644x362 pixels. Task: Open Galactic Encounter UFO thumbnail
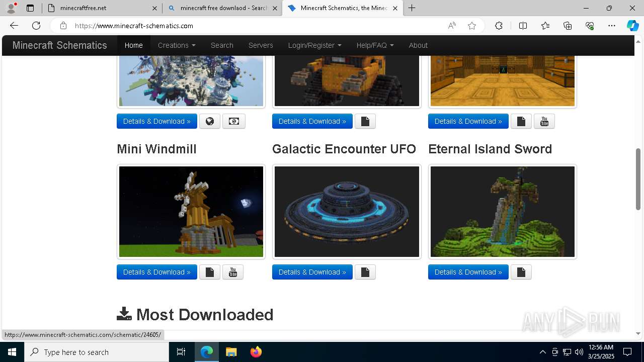(x=347, y=212)
